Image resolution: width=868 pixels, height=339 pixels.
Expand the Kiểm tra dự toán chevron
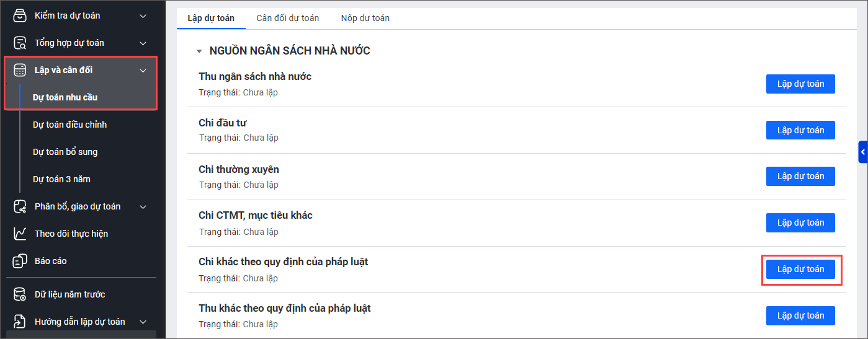tap(143, 15)
